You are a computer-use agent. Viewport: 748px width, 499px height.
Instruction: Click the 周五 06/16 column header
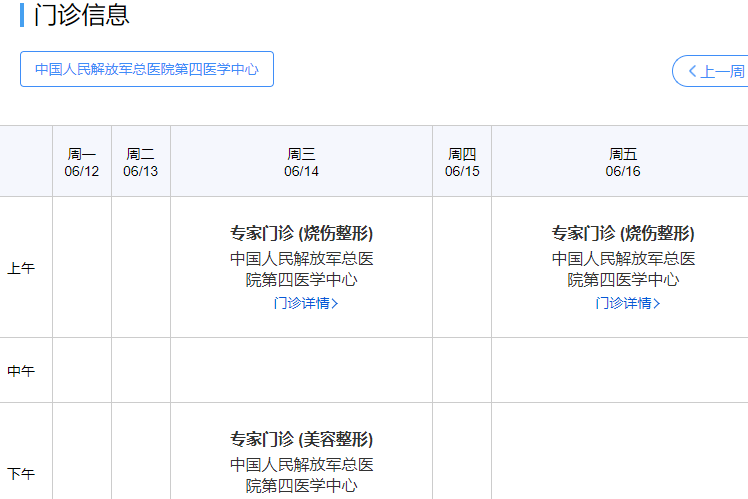[x=623, y=162]
